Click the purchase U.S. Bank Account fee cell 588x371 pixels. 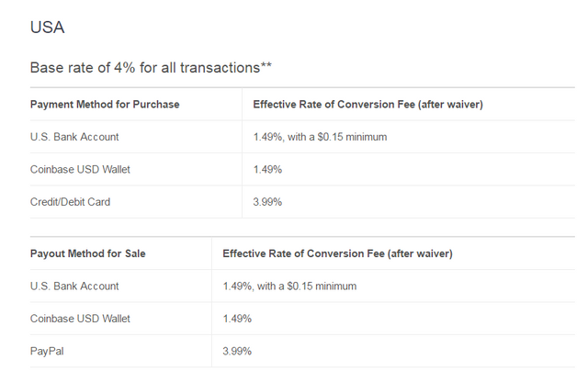(320, 137)
